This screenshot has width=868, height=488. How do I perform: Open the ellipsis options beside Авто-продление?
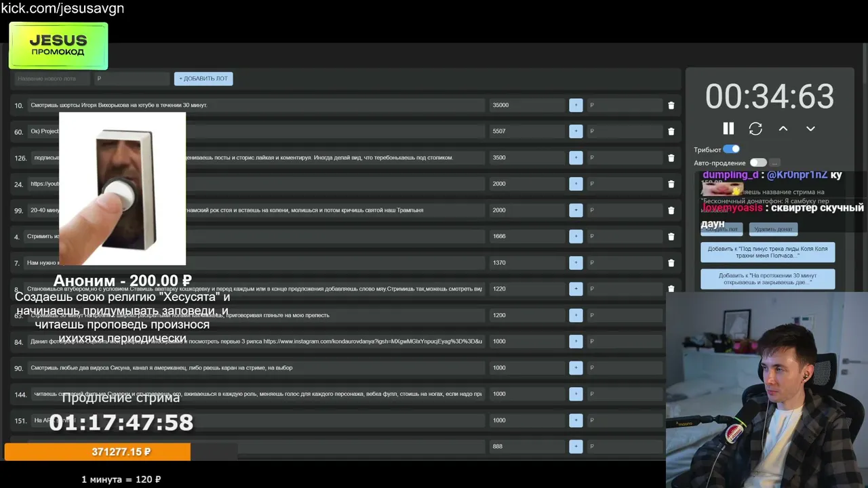(774, 163)
